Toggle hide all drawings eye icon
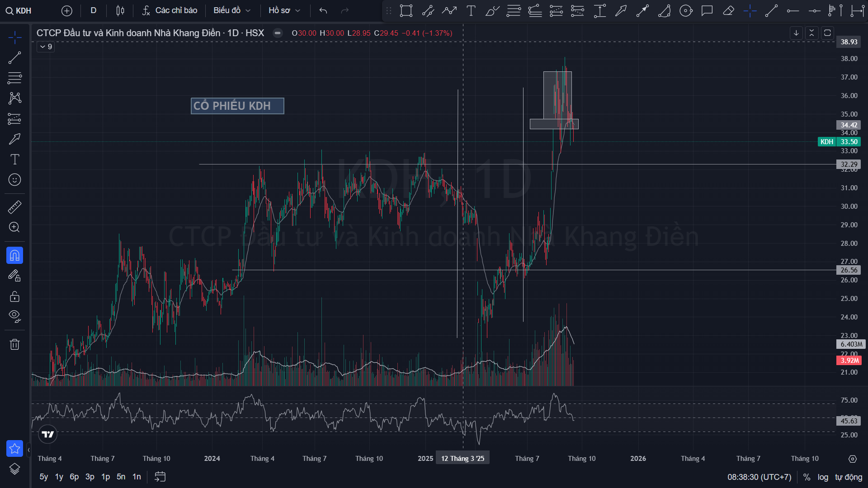Viewport: 868px width, 488px height. point(14,316)
